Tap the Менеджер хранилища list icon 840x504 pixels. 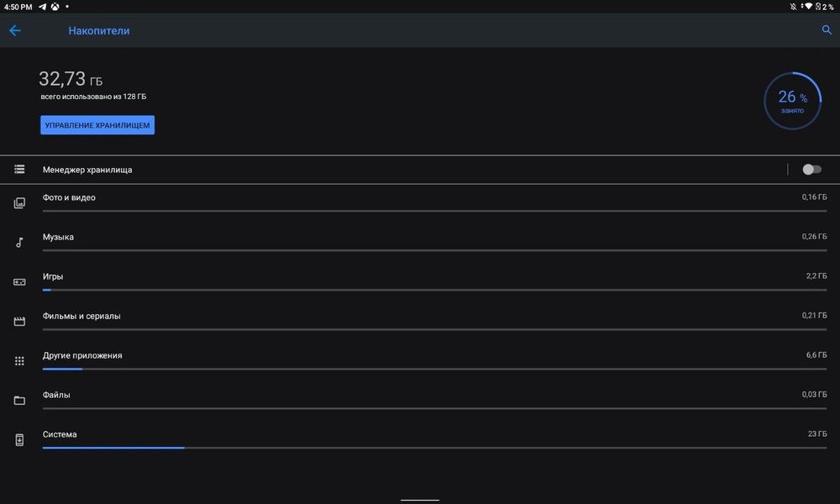pos(19,170)
